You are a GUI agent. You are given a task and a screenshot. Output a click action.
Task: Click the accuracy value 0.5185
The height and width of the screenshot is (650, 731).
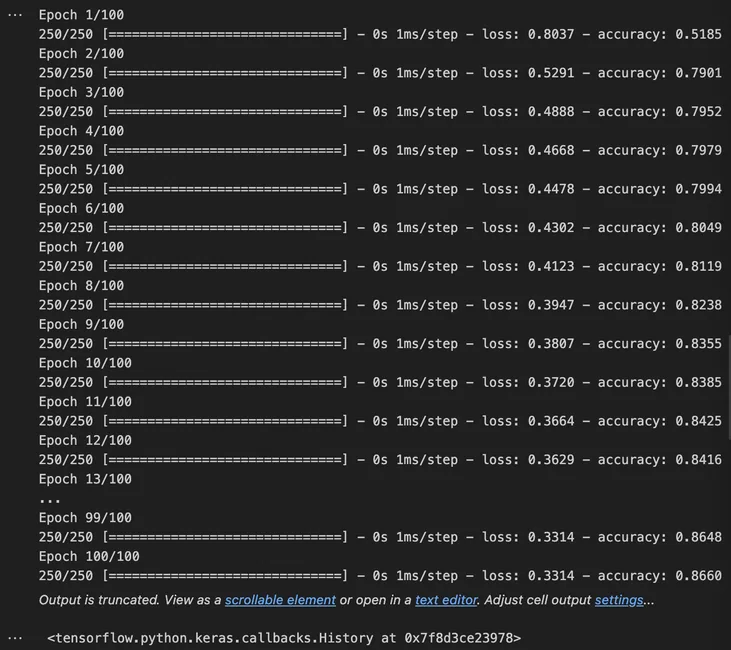point(698,35)
